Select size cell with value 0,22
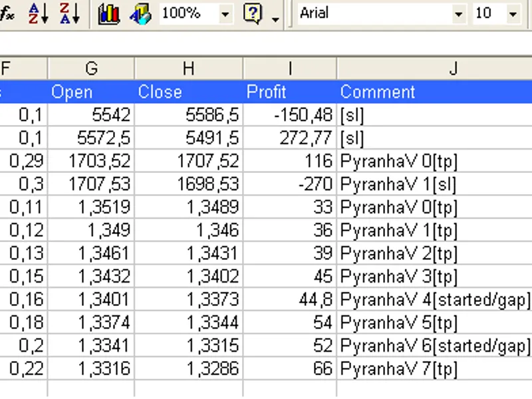 (x=23, y=369)
